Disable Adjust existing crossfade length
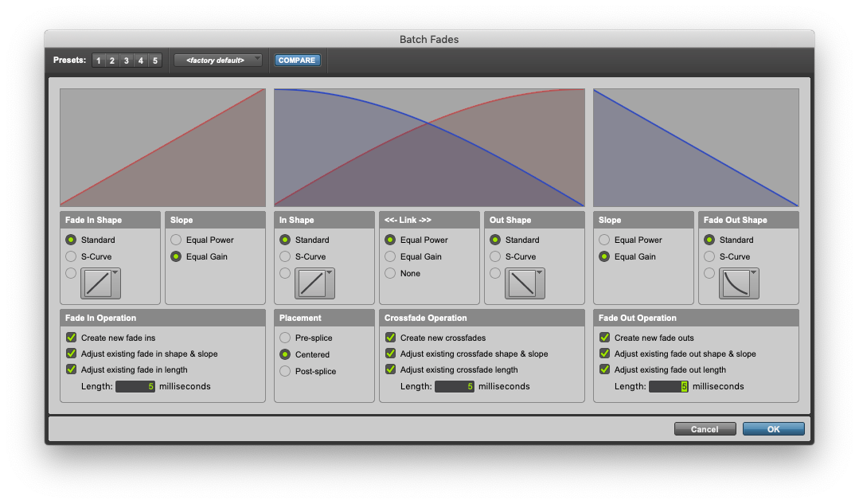Viewport: 859px width, 504px height. click(391, 369)
